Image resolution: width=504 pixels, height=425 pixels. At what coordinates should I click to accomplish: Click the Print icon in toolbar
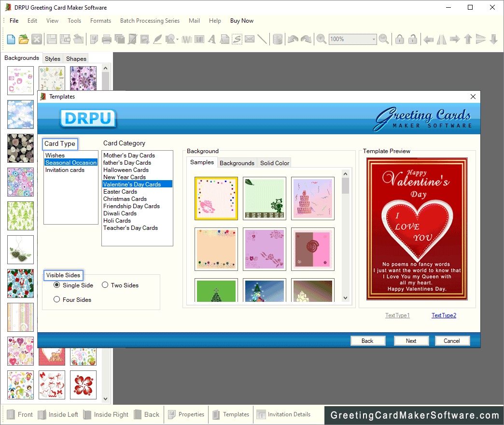pos(107,40)
